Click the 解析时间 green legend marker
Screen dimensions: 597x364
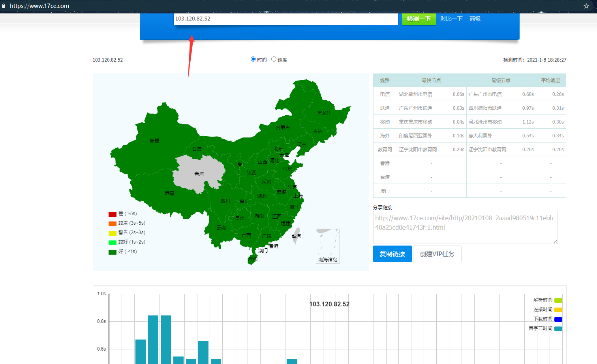(x=558, y=300)
